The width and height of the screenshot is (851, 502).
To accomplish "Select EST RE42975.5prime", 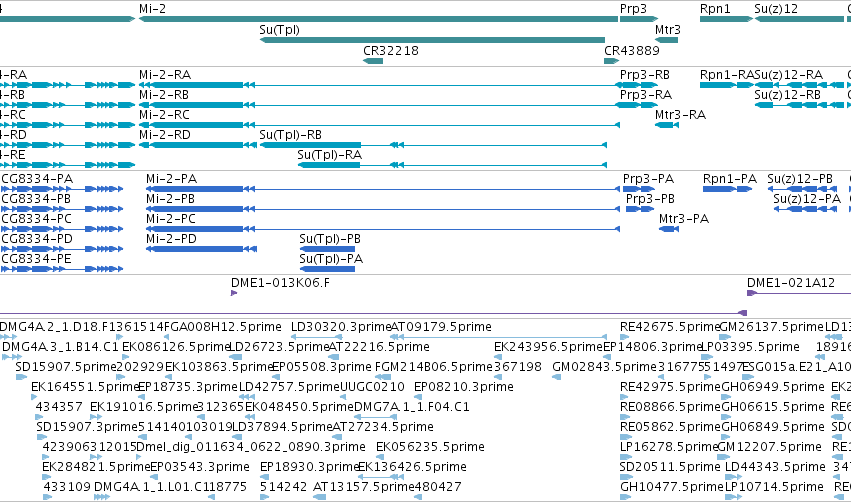I will tap(670, 387).
